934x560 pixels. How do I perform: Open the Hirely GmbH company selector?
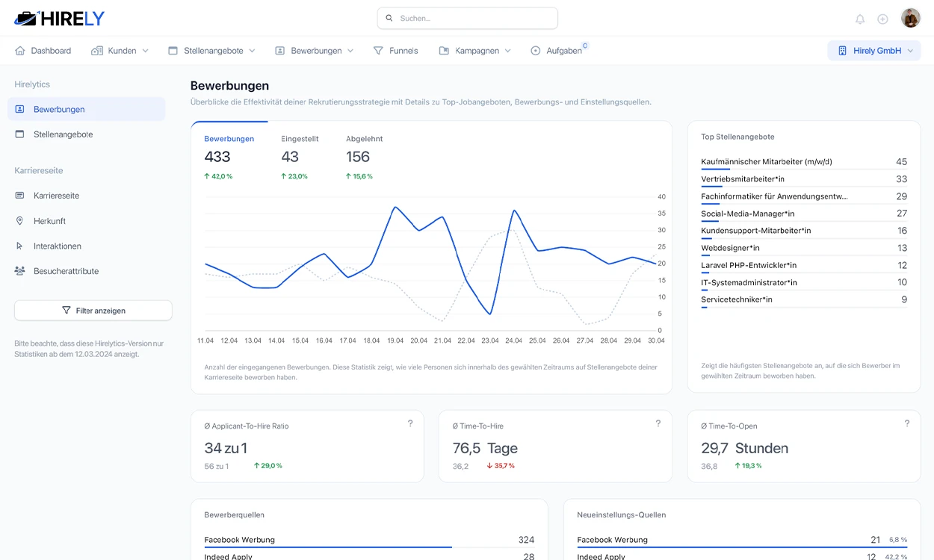pyautogui.click(x=874, y=50)
